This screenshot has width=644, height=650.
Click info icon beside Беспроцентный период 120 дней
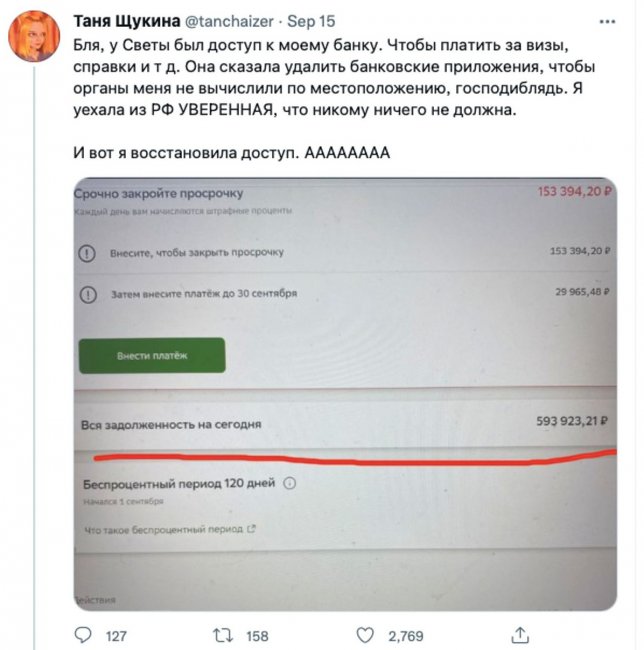[289, 483]
